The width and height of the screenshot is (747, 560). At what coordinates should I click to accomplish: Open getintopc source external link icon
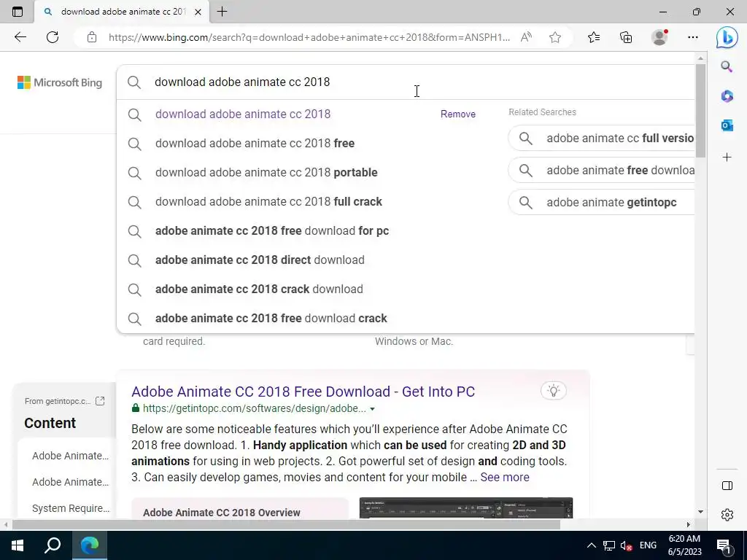[99, 401]
